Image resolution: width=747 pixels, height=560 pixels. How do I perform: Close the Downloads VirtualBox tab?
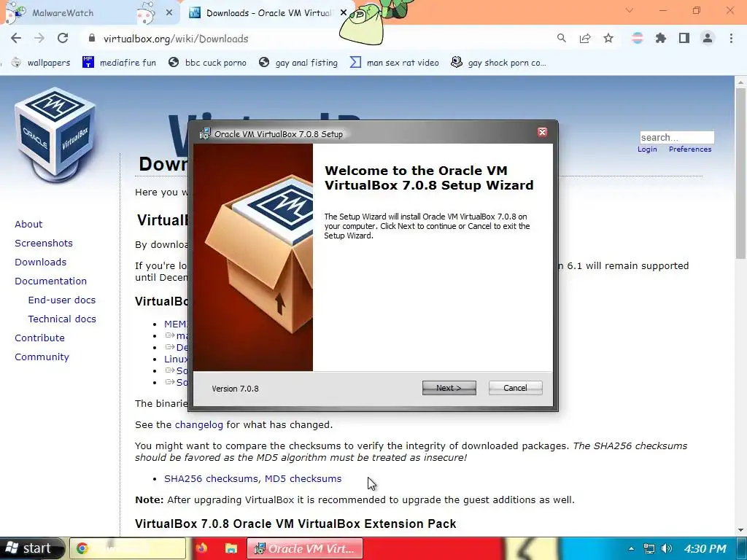[343, 13]
